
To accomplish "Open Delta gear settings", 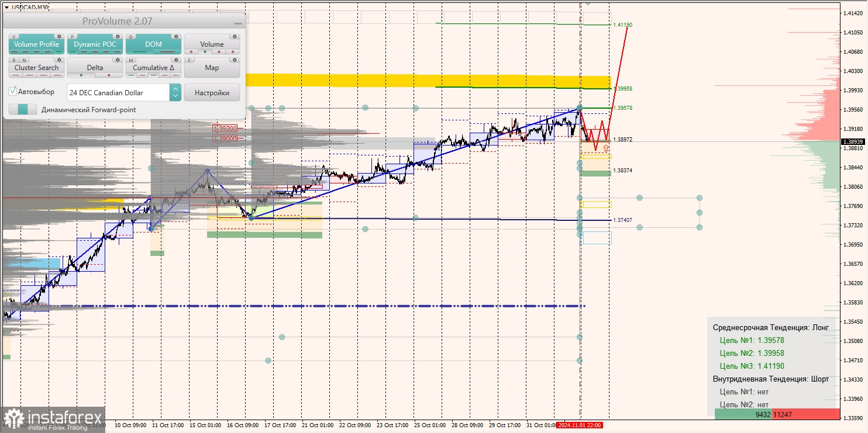I will (118, 60).
